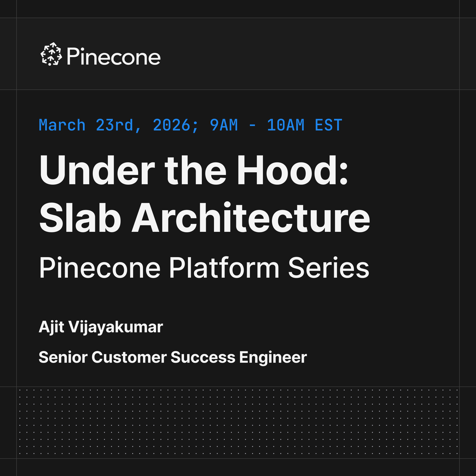Click the 9AM start time
The width and height of the screenshot is (476, 476).
pyautogui.click(x=224, y=125)
